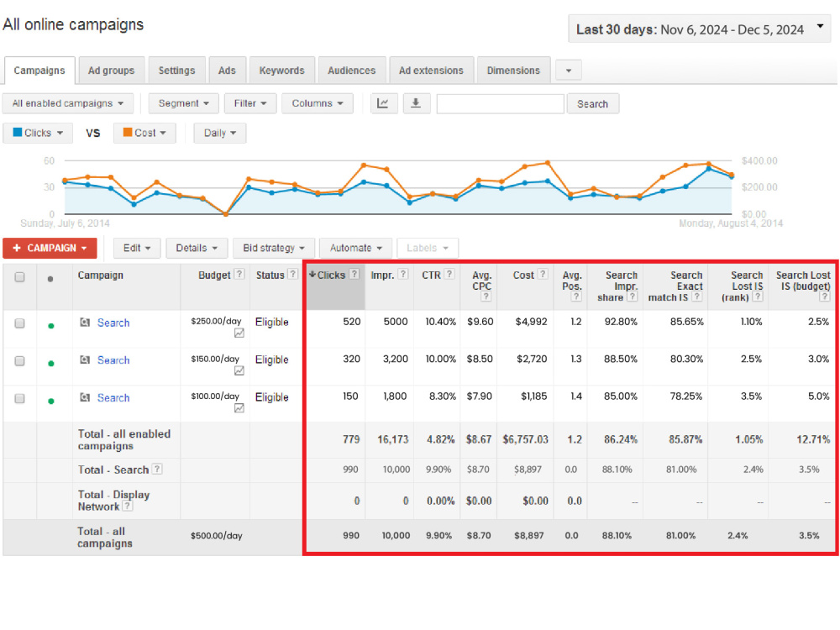840x630 pixels.
Task: Open the Search campaign with 320 clicks
Action: (113, 360)
